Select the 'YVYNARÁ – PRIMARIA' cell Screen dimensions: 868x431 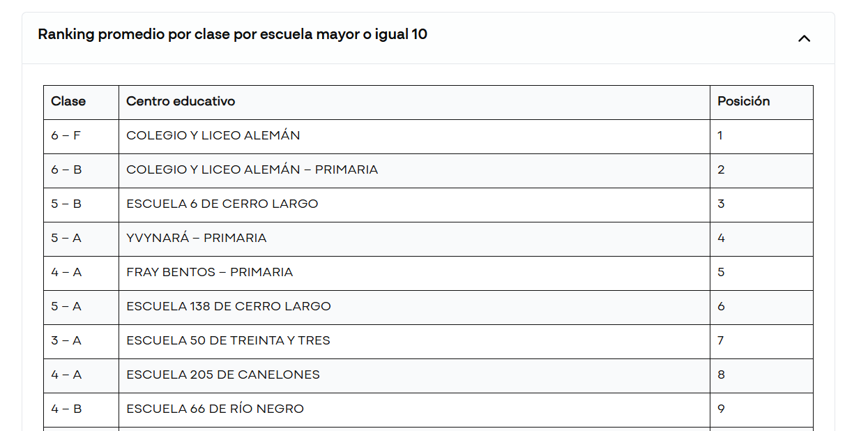196,238
